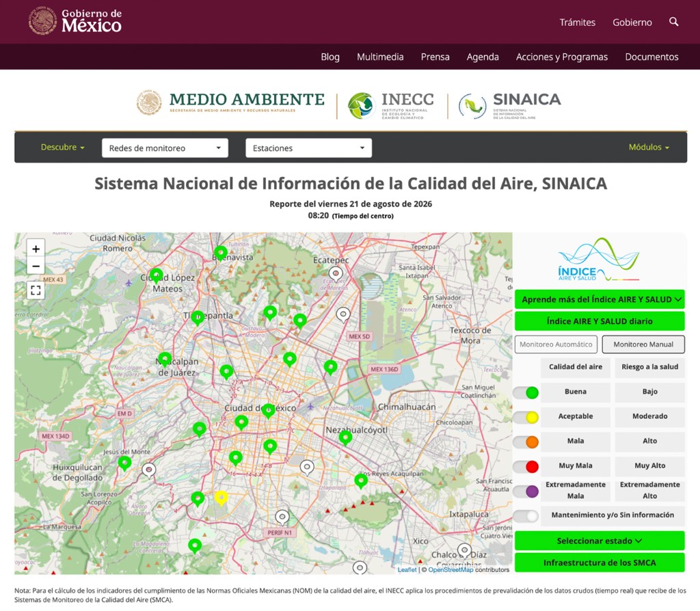Toggle fullscreen map view
Image resolution: width=700 pixels, height=611 pixels.
[x=36, y=290]
